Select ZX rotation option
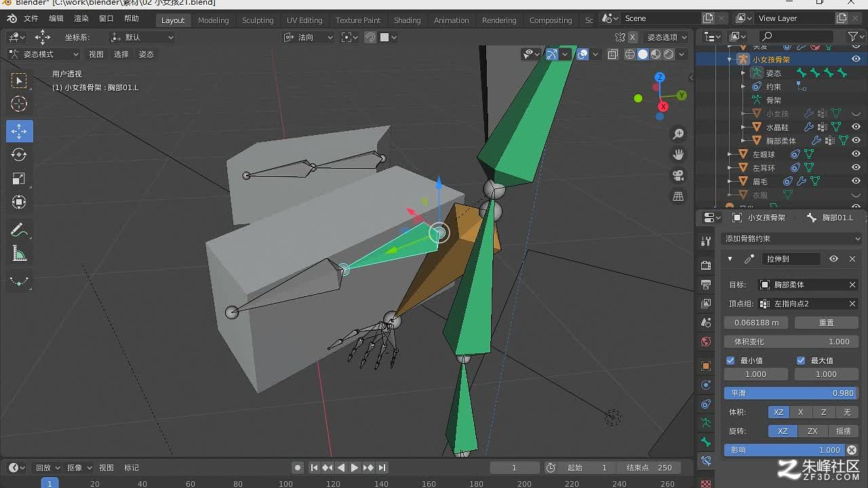This screenshot has width=868, height=488. pyautogui.click(x=812, y=431)
